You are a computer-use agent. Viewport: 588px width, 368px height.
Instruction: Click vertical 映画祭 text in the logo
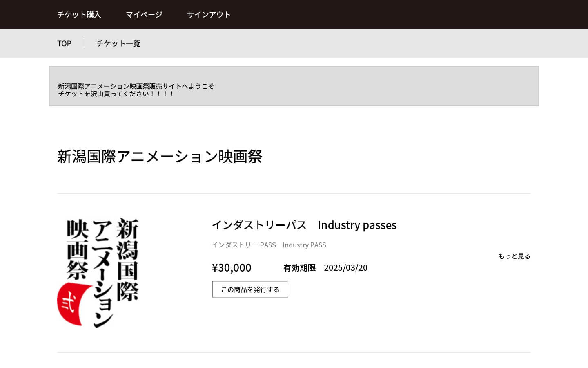[78, 249]
